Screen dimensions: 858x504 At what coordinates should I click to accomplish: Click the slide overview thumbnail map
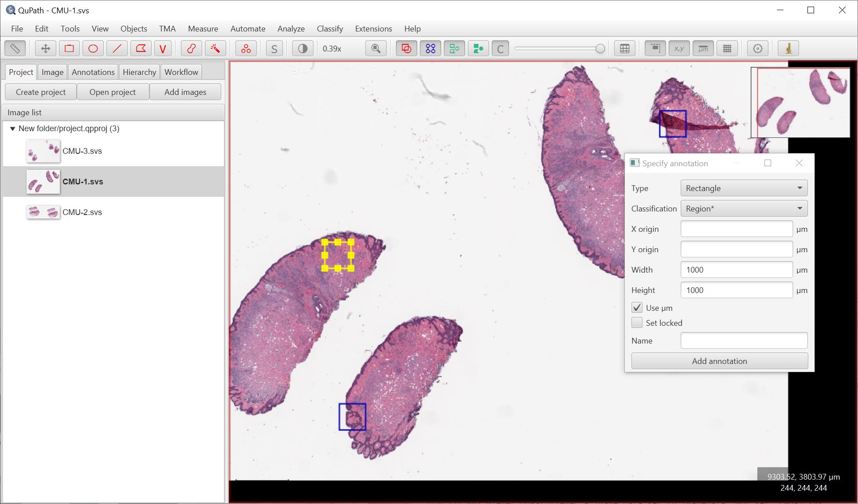coord(800,102)
